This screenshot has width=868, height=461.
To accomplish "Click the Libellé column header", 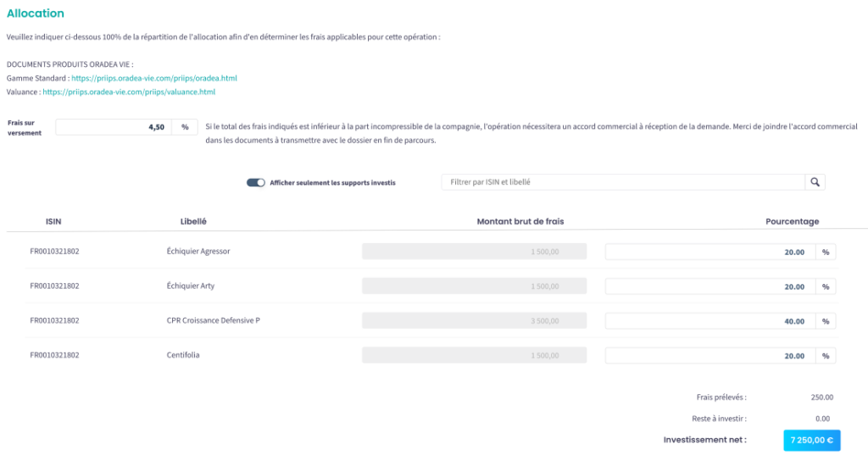I will (x=194, y=221).
